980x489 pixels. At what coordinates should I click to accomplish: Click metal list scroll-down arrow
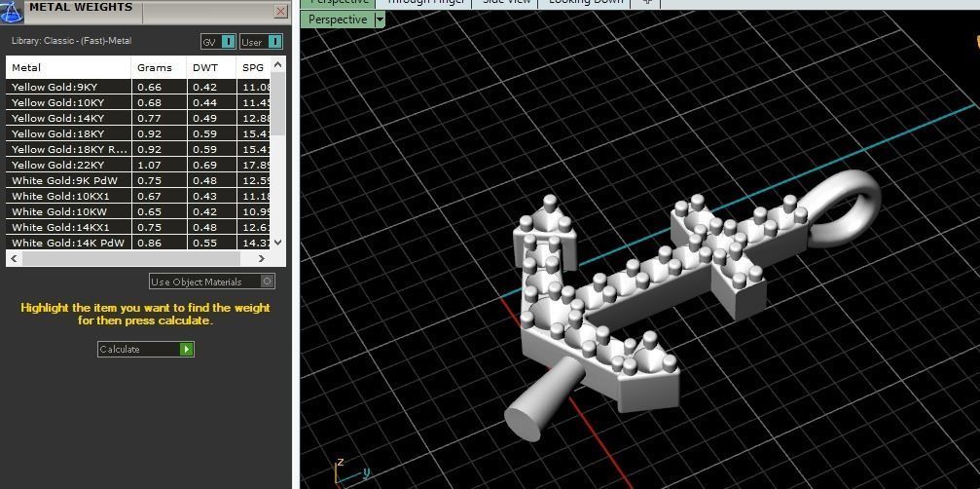click(278, 243)
